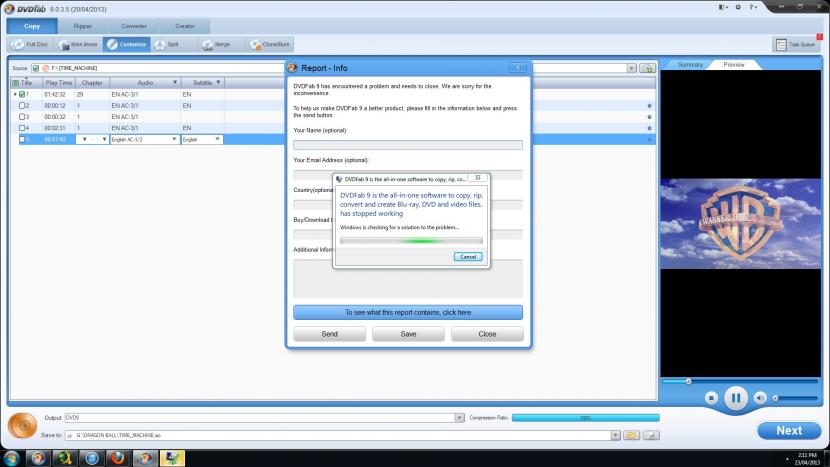
Task: Check title 3 checkbox
Action: pos(22,117)
